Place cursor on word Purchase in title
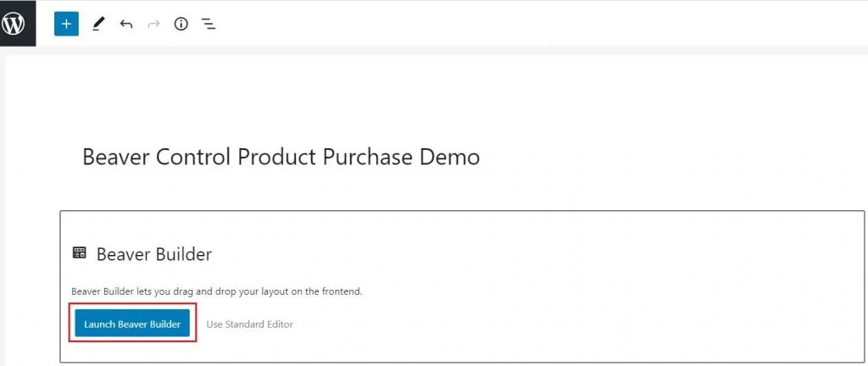Screen dimensions: 868x366 (x=367, y=157)
